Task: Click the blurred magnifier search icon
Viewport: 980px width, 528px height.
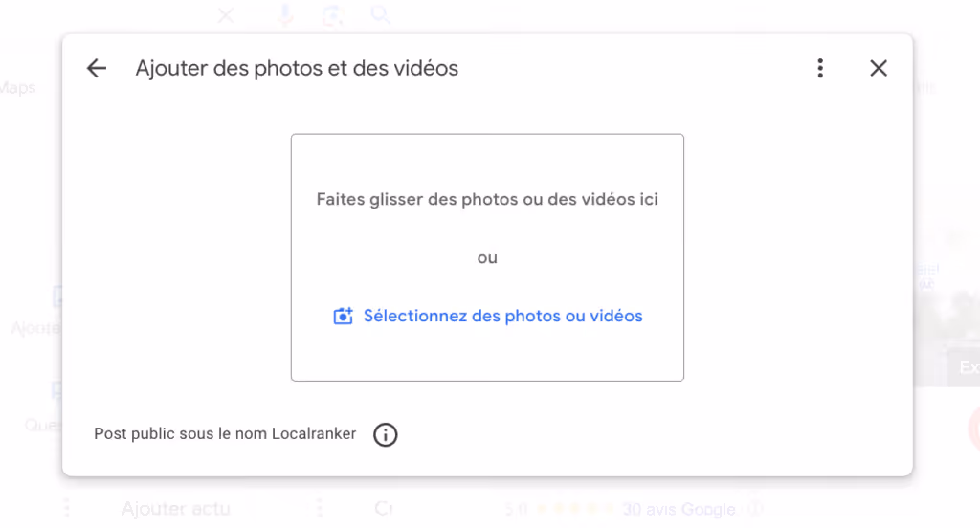Action: coord(380,15)
